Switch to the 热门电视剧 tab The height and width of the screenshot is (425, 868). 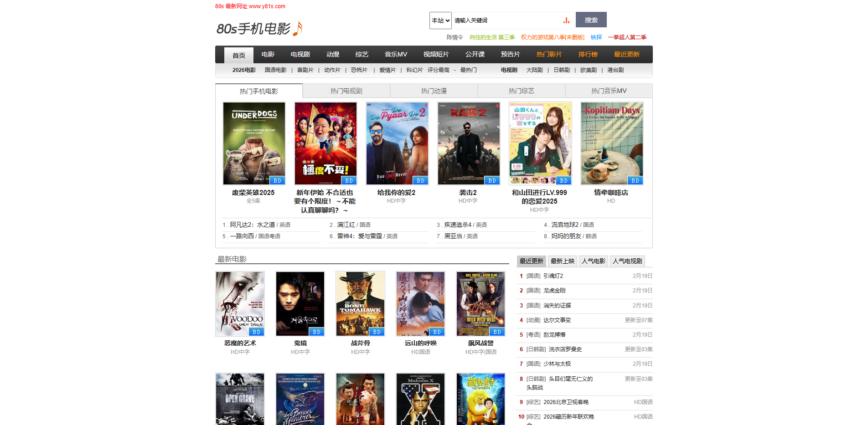pyautogui.click(x=346, y=91)
